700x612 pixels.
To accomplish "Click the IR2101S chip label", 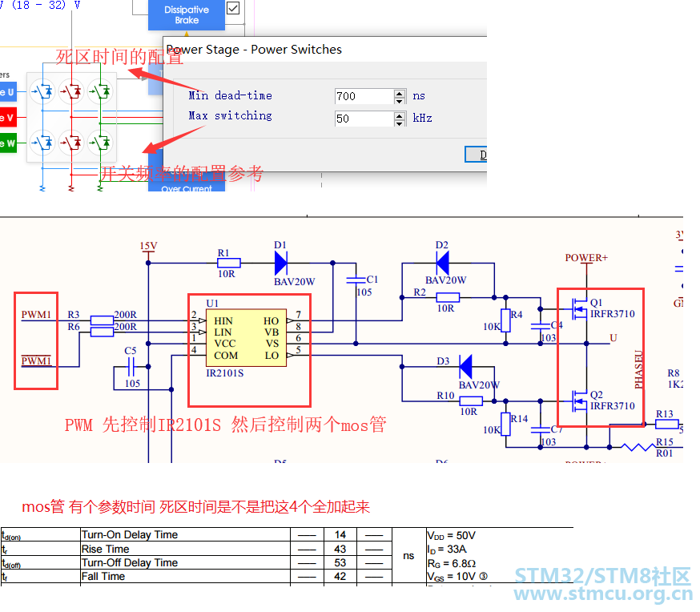I will point(224,373).
